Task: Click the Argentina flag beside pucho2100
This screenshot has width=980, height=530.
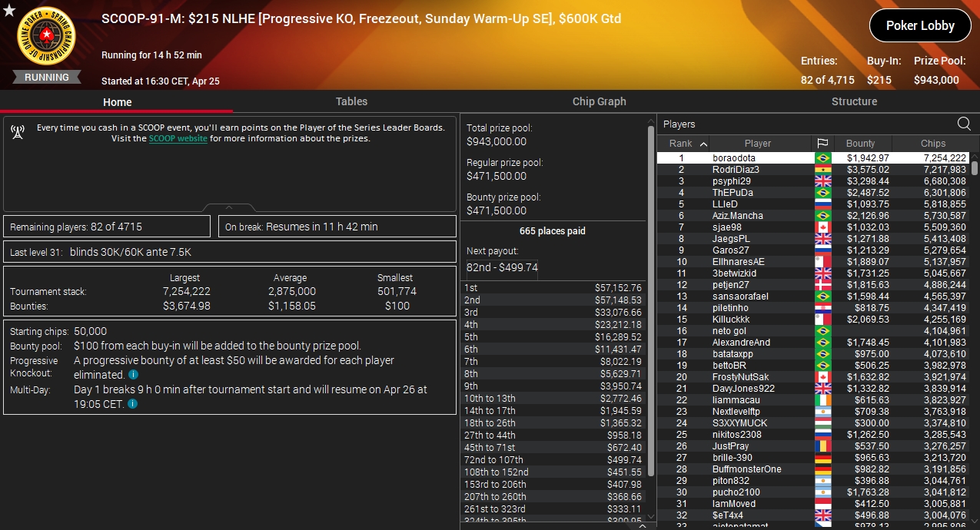Action: (x=822, y=492)
